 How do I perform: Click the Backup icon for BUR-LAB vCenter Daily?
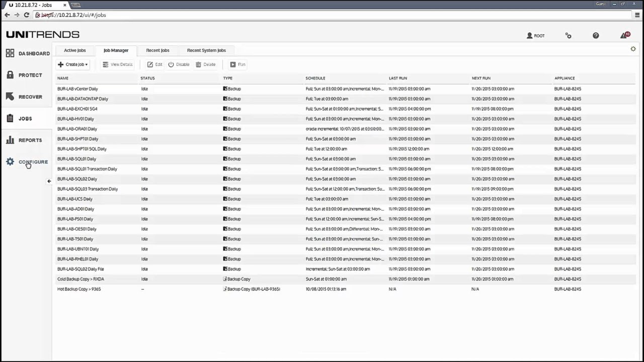click(x=225, y=88)
